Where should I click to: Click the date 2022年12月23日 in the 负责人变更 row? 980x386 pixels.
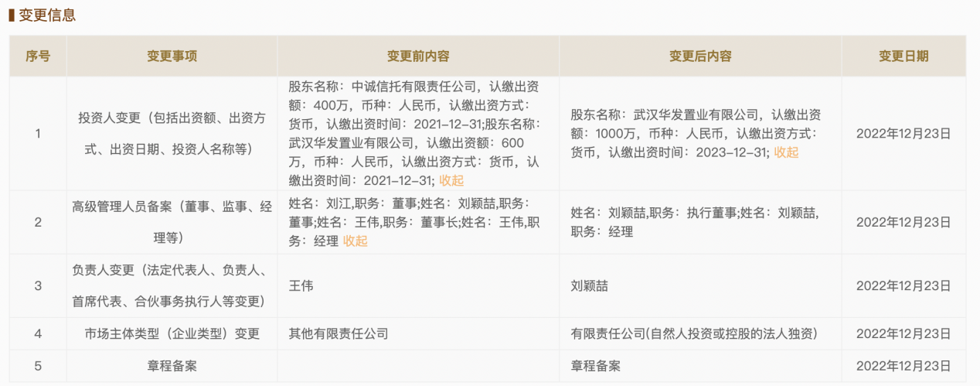click(x=903, y=285)
